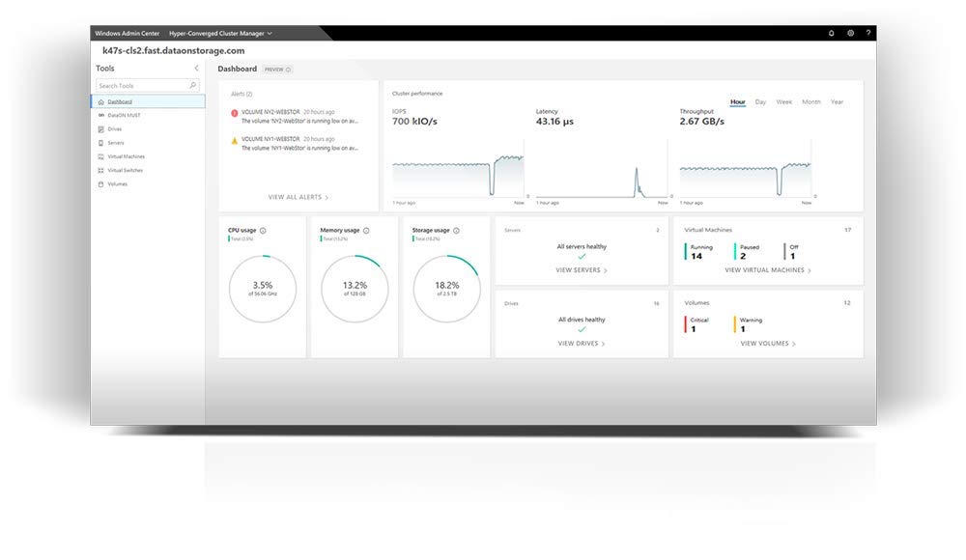Click the info icon beside Memory usage
This screenshot has height=560, width=966.
pyautogui.click(x=366, y=231)
